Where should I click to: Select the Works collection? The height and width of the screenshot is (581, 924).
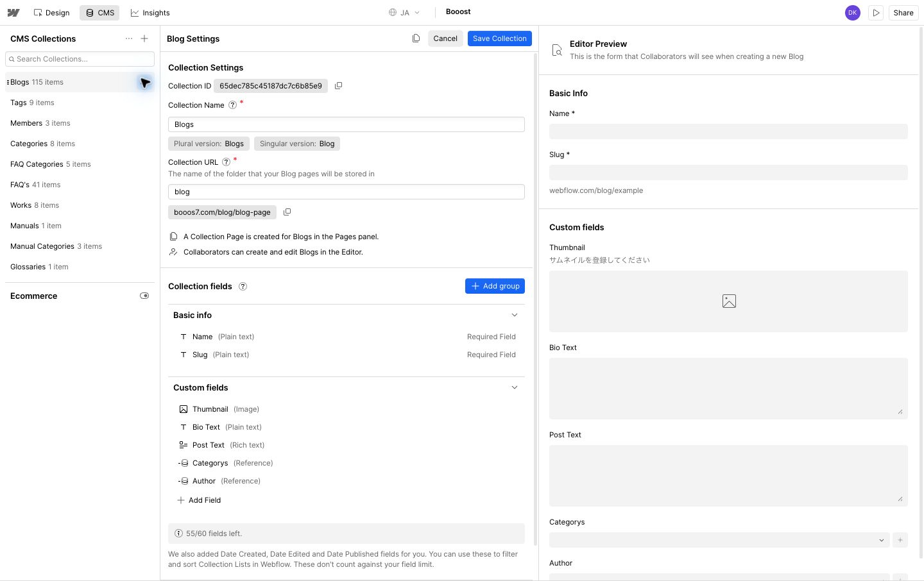[80, 205]
